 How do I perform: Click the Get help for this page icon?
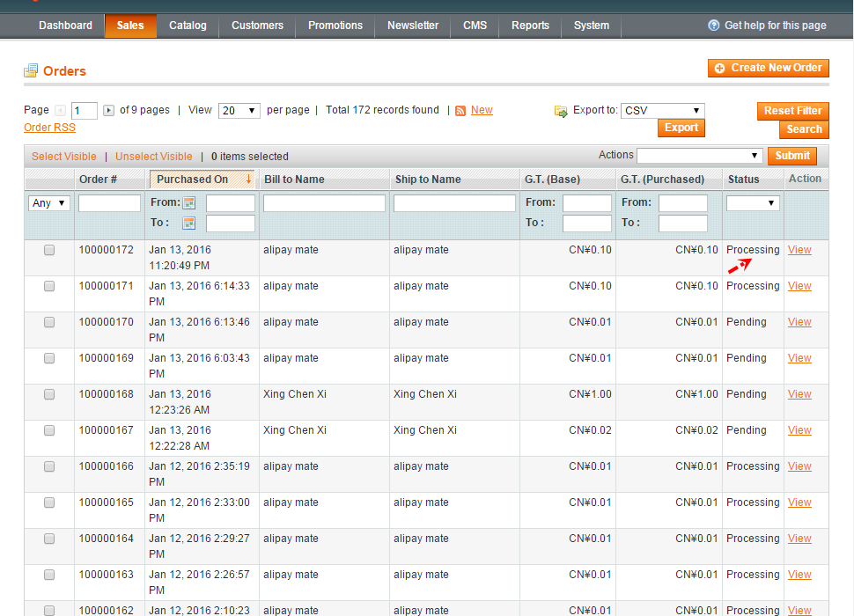tap(713, 25)
